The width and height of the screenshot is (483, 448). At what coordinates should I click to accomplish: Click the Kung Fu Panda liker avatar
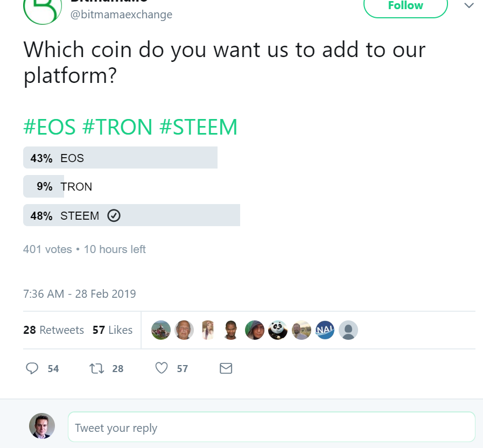(278, 330)
